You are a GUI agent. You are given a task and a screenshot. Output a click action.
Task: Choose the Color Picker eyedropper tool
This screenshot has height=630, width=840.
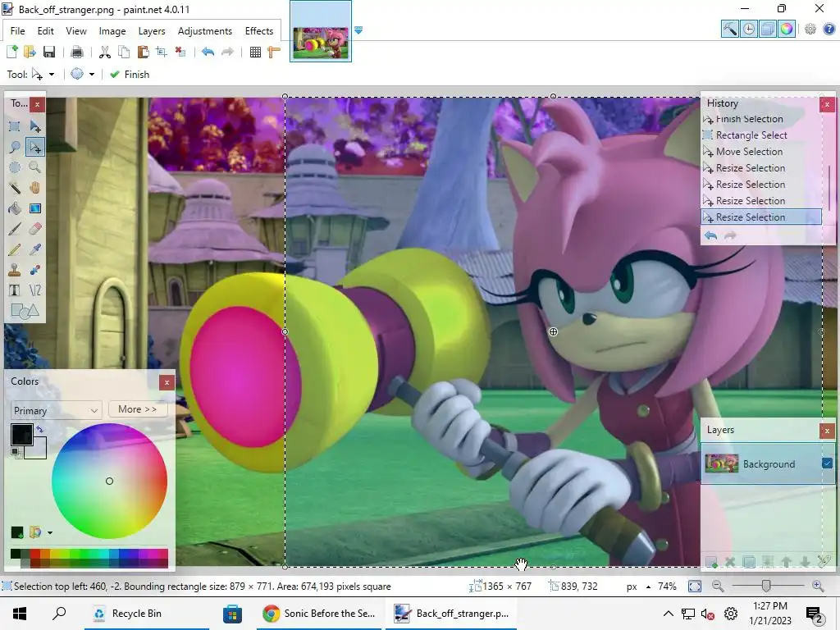click(x=34, y=249)
